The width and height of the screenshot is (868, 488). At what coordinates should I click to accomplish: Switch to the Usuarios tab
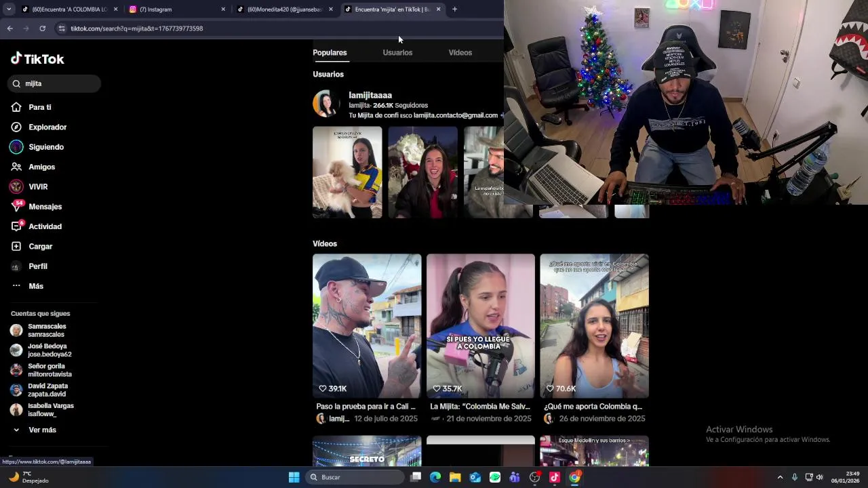click(397, 52)
